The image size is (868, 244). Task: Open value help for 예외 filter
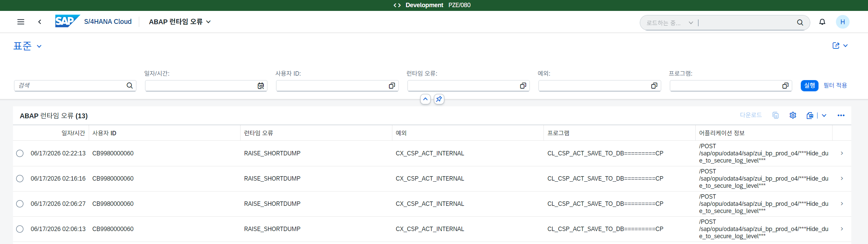coord(654,86)
